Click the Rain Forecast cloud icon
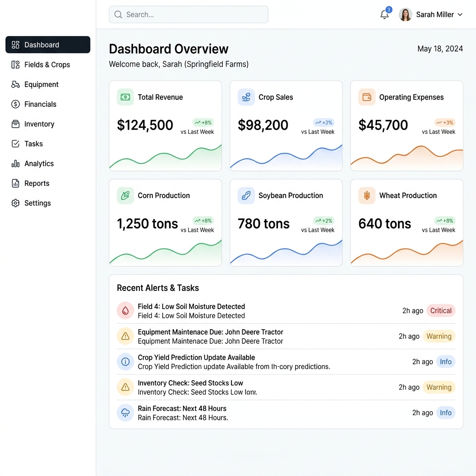Screen dimensions: 476x476 click(126, 413)
